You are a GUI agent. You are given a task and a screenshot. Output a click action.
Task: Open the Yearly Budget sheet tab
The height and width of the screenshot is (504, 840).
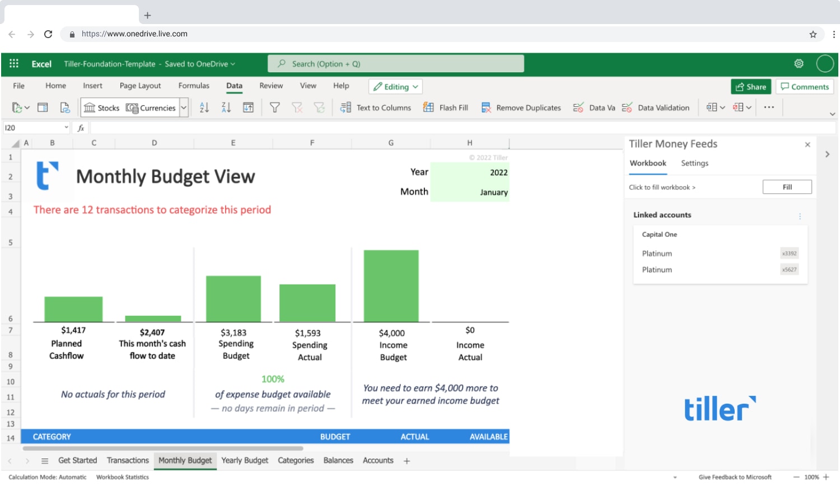tap(245, 460)
